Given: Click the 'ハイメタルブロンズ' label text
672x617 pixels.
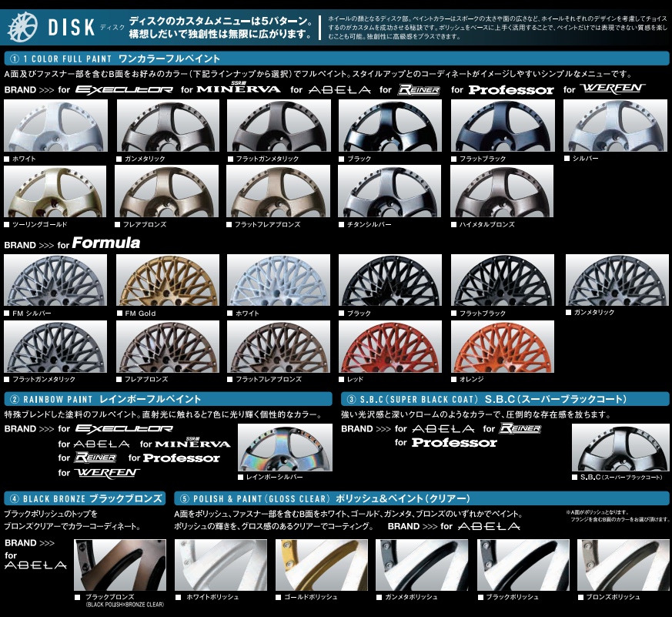Looking at the screenshot, I should click(486, 224).
